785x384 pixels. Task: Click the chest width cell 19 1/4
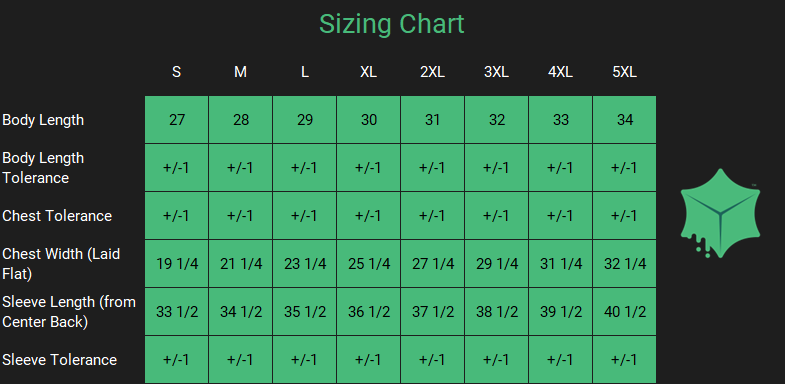point(177,264)
